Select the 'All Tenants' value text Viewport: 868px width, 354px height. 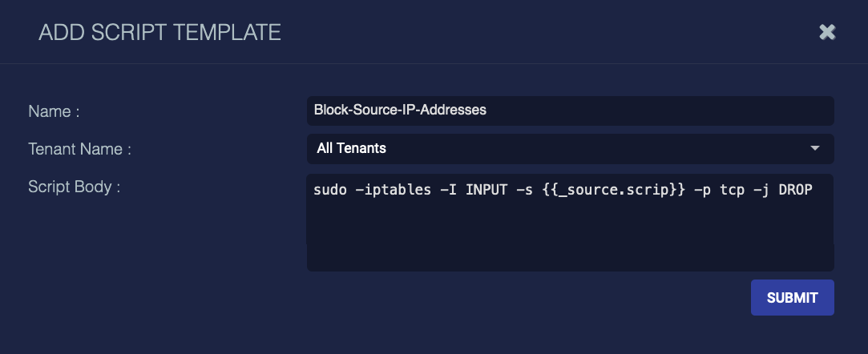351,148
